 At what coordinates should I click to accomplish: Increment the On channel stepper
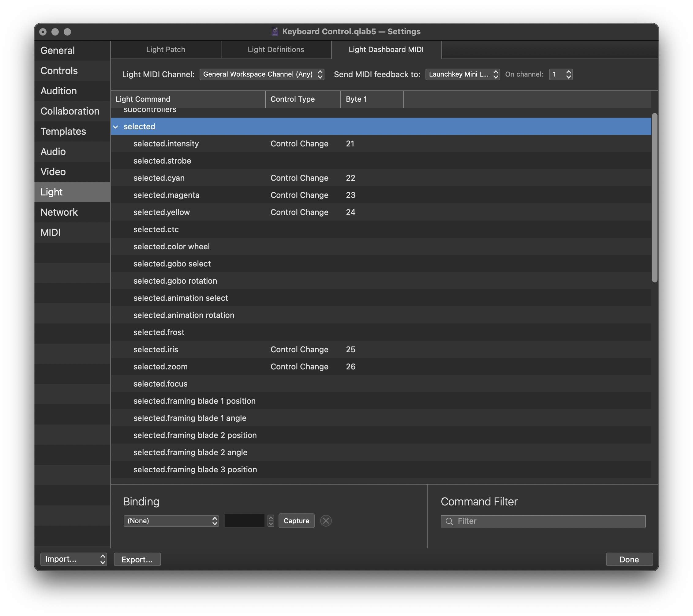pos(569,72)
